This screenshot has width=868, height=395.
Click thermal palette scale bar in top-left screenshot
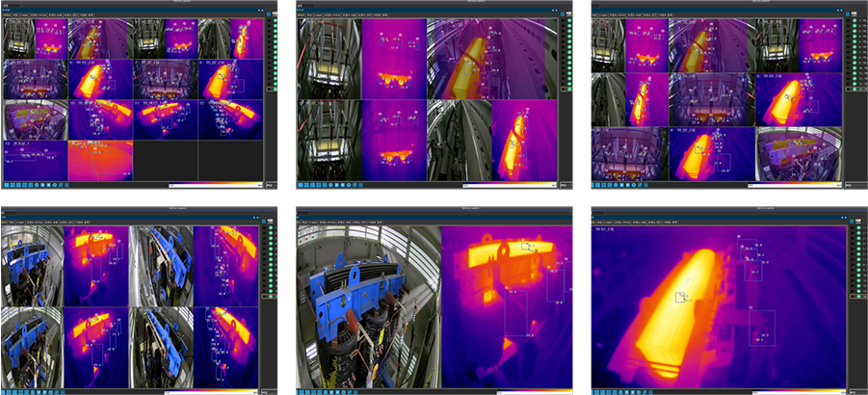coord(216,185)
